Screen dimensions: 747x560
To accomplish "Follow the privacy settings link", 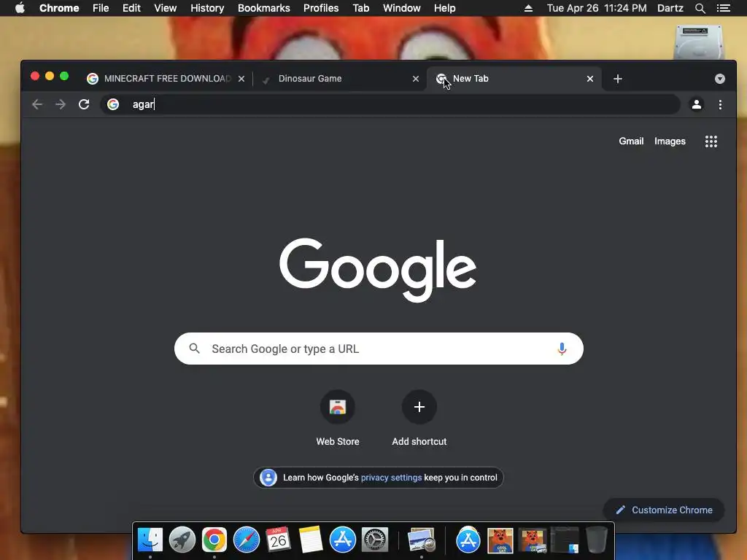I will (x=391, y=478).
